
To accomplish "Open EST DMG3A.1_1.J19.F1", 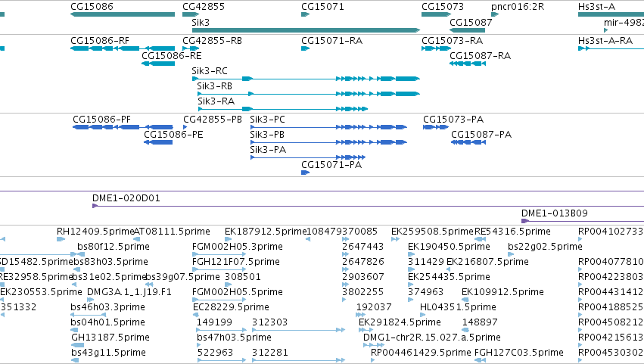I will click(x=129, y=293).
